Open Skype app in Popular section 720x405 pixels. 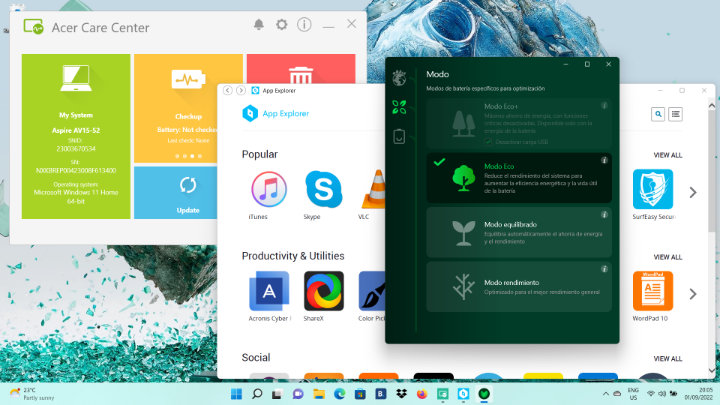tap(323, 189)
